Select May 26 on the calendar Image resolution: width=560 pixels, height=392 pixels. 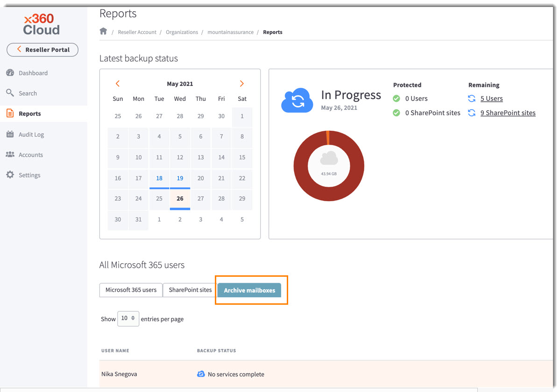(x=180, y=198)
